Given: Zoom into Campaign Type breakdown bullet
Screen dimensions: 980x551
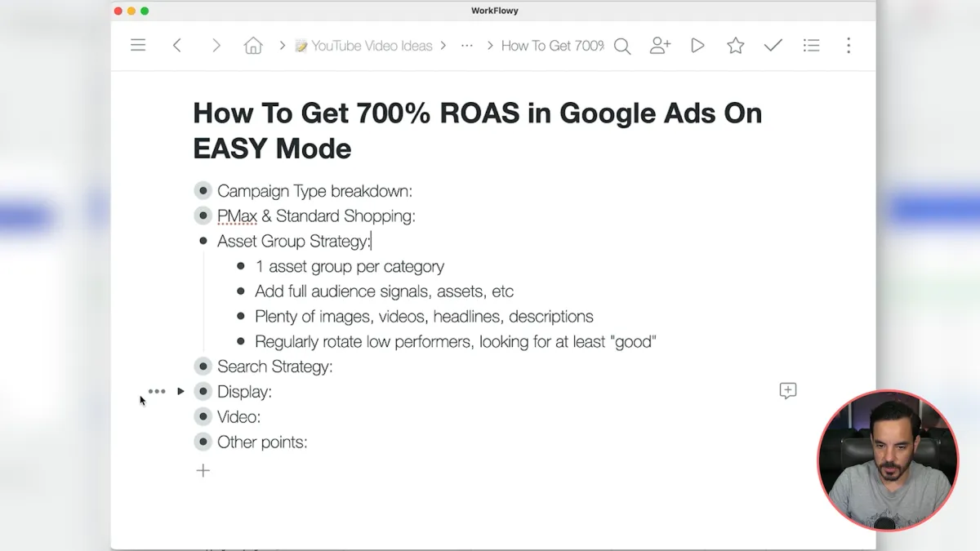Looking at the screenshot, I should tap(203, 191).
